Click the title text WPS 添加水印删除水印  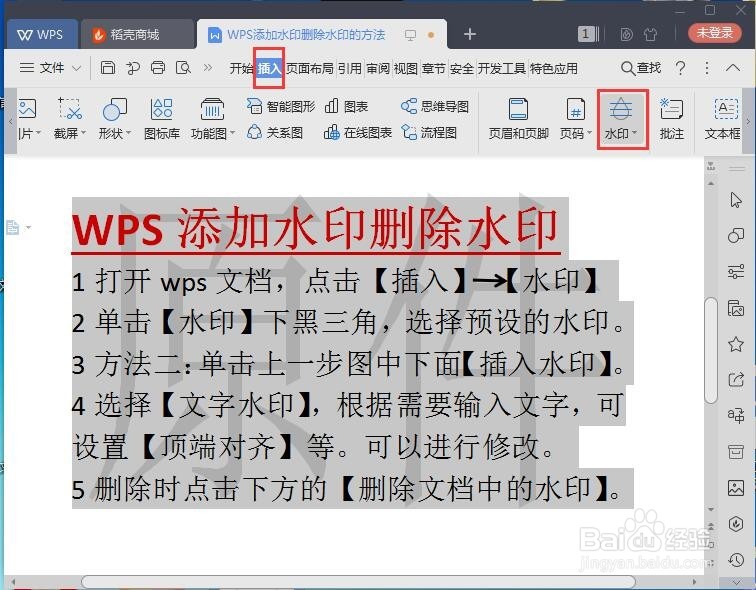(x=315, y=228)
